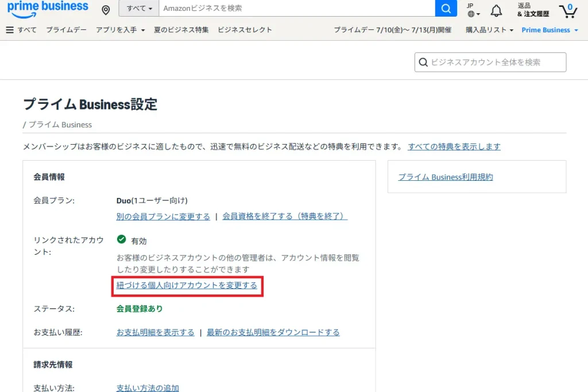
Task: Open 夏のビジネス特集 navigation item
Action: [x=181, y=30]
